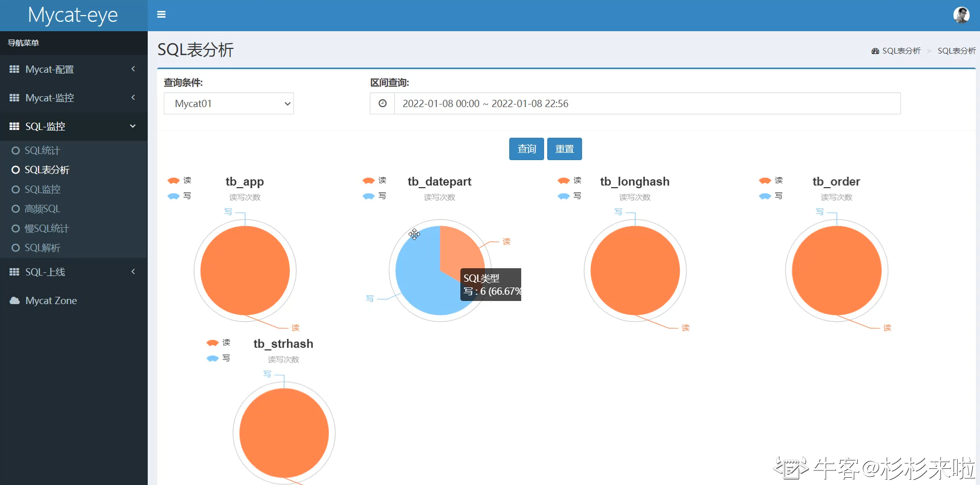Click the tb_app pie chart
Screen dimensions: 980x485
tap(245, 270)
